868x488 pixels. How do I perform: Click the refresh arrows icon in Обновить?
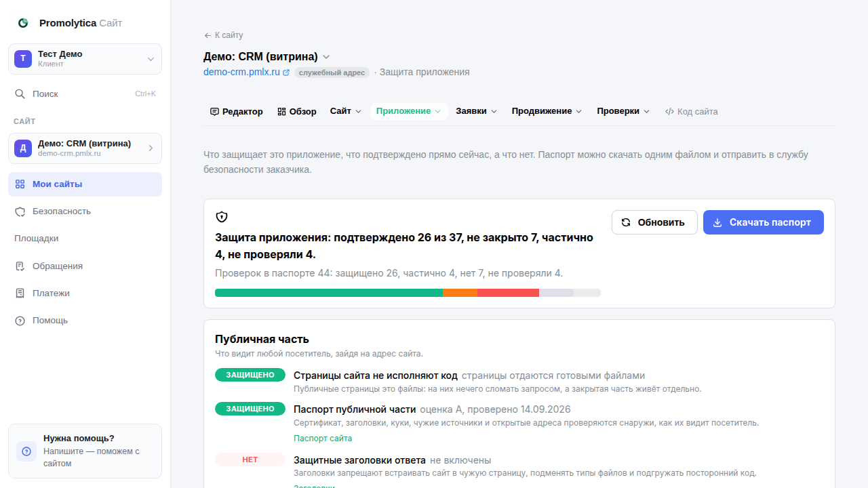point(626,222)
